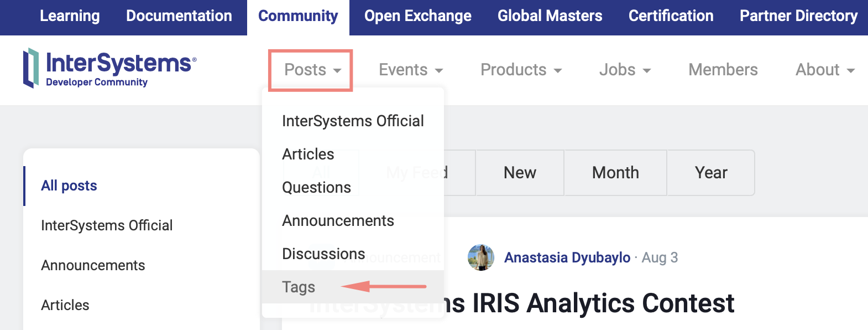Image resolution: width=868 pixels, height=330 pixels.
Task: Expand the Posts dropdown menu
Action: (312, 70)
